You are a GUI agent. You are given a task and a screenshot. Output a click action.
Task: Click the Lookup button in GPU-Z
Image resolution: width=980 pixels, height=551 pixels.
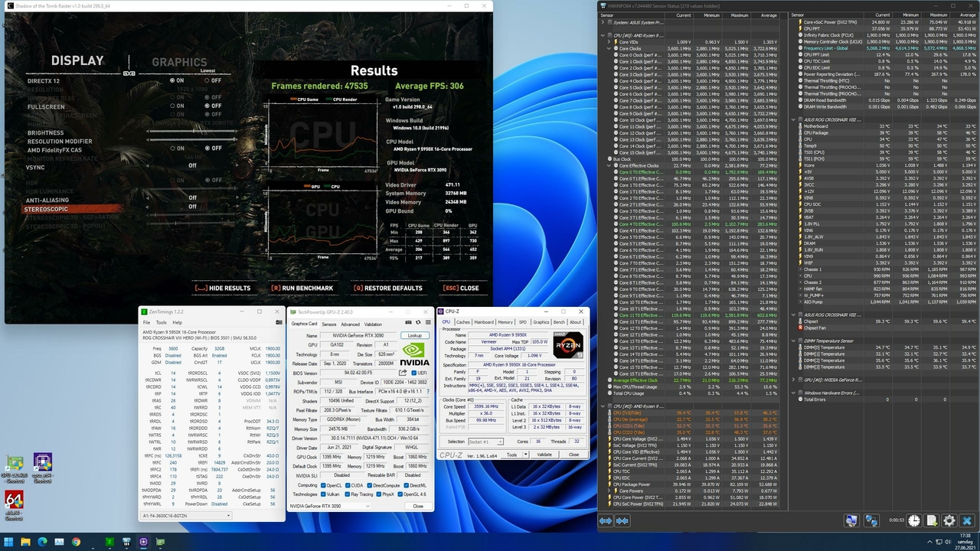(415, 335)
